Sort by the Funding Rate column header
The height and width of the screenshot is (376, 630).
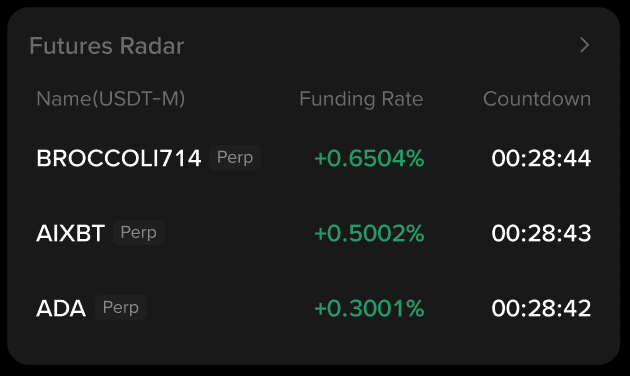[361, 99]
